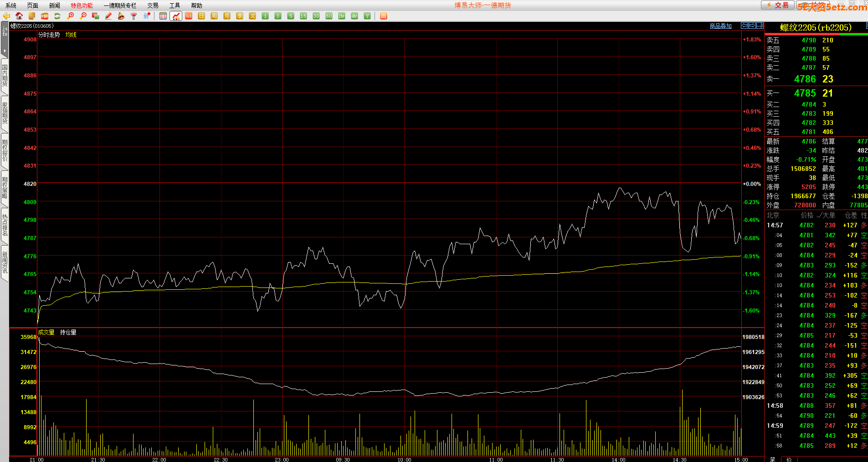Open the filter funnel tool
868x462 pixels.
[x=134, y=16]
